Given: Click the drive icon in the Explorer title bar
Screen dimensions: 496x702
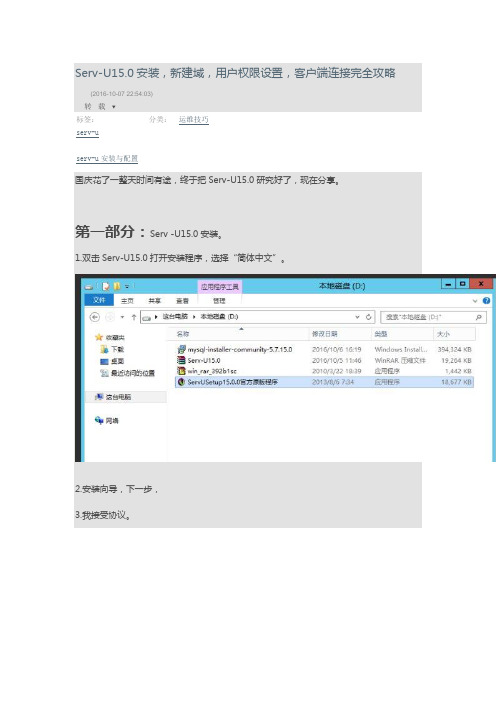Looking at the screenshot, I should [x=89, y=287].
